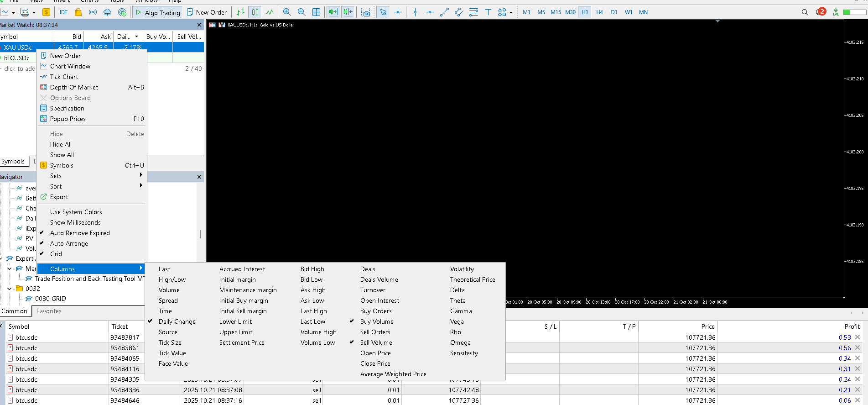Switch to the Symbols tab

tap(13, 161)
